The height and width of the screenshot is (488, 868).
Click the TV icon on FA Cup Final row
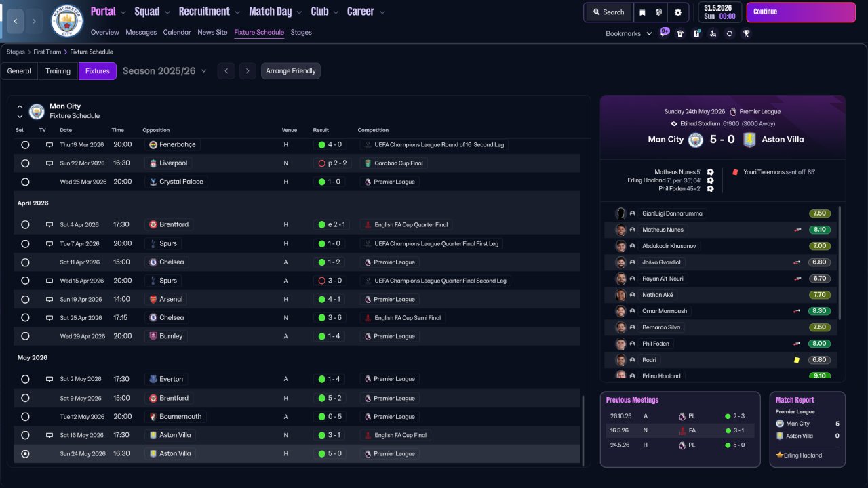pos(49,435)
